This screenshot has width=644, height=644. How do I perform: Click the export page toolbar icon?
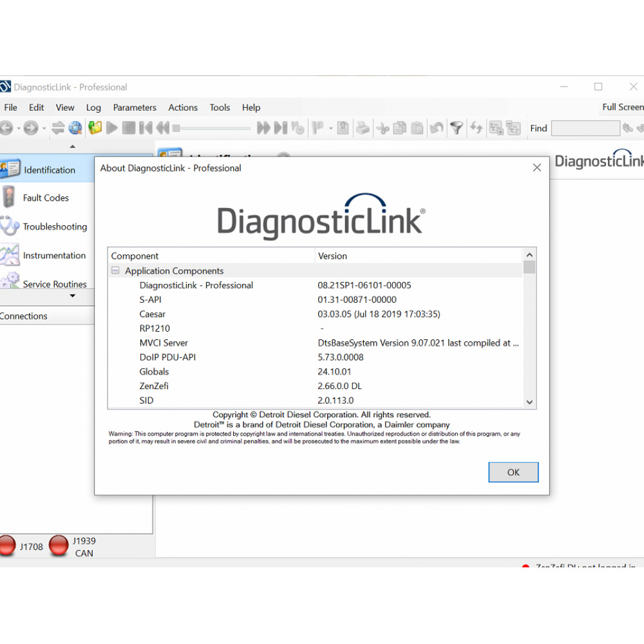point(343,128)
